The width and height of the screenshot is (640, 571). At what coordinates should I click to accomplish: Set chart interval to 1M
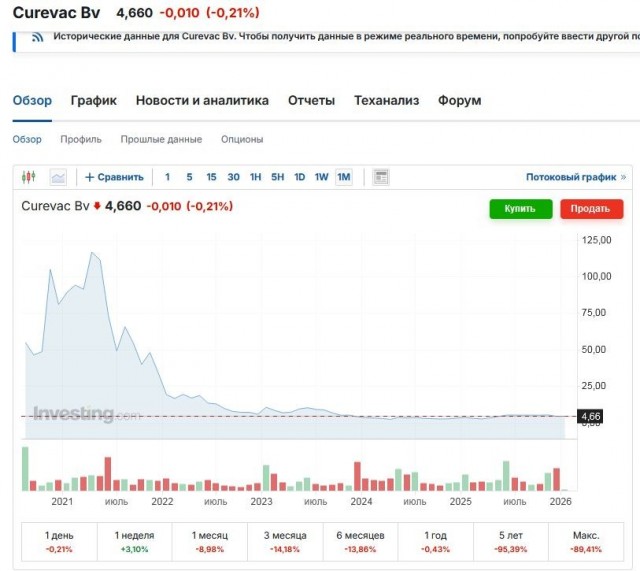(x=344, y=177)
